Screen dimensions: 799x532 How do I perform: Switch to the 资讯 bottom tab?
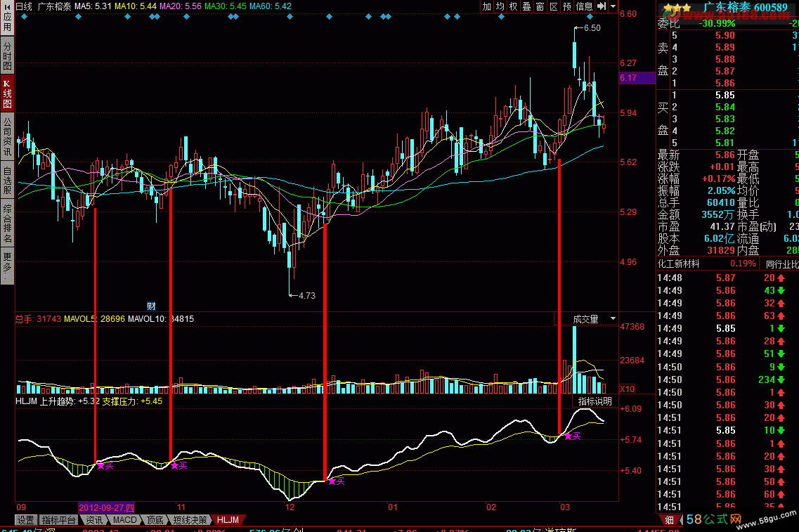(x=94, y=520)
